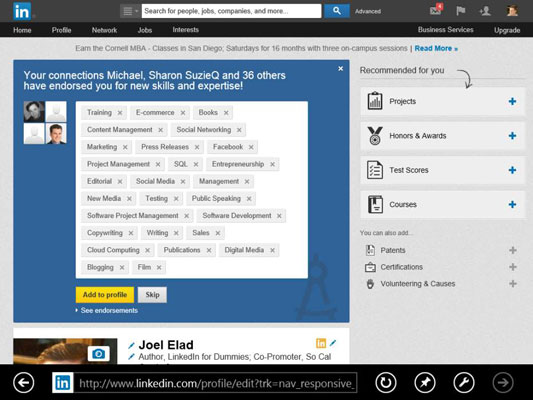The width and height of the screenshot is (533, 400).
Task: Click the browser address bar URL
Action: (x=216, y=383)
